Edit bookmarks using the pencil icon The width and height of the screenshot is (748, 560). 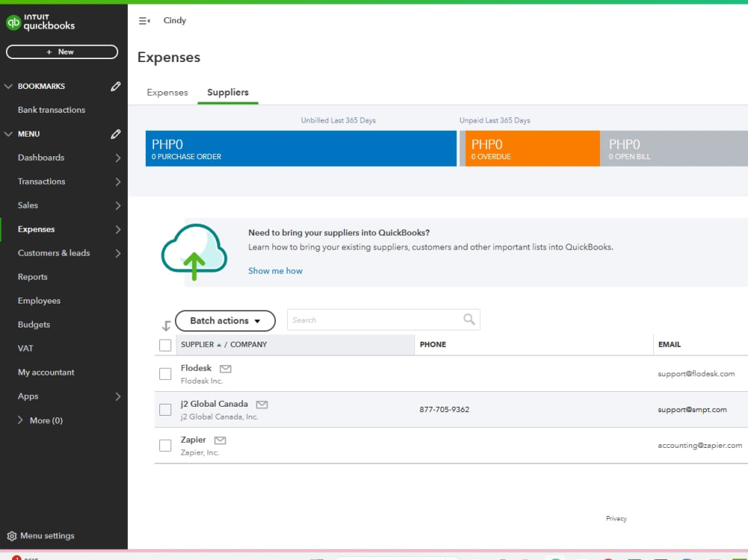(x=115, y=86)
